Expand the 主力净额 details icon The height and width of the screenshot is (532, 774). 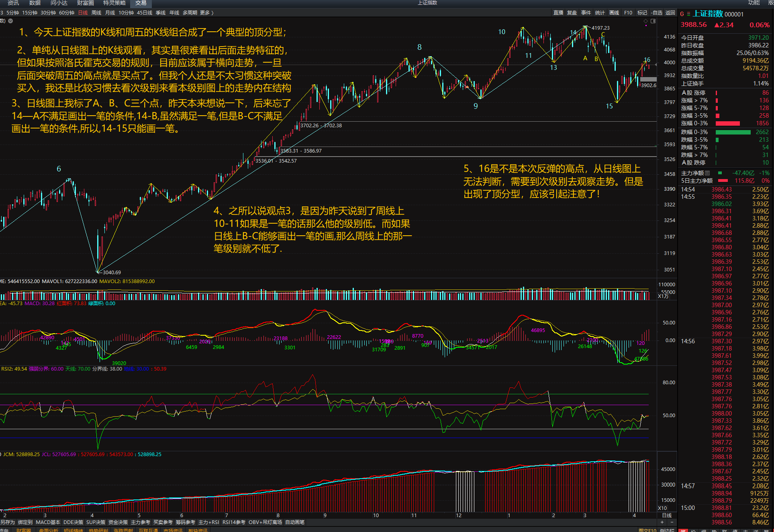click(x=707, y=173)
